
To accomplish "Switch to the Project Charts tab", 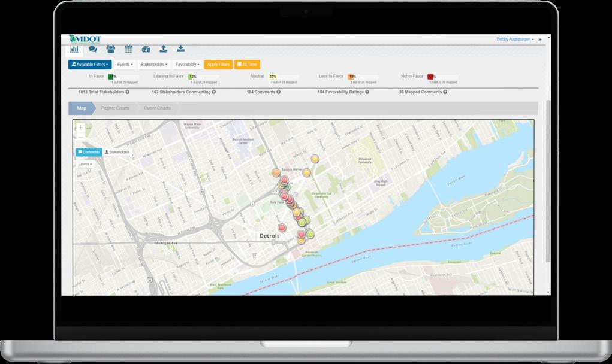I will coord(115,108).
